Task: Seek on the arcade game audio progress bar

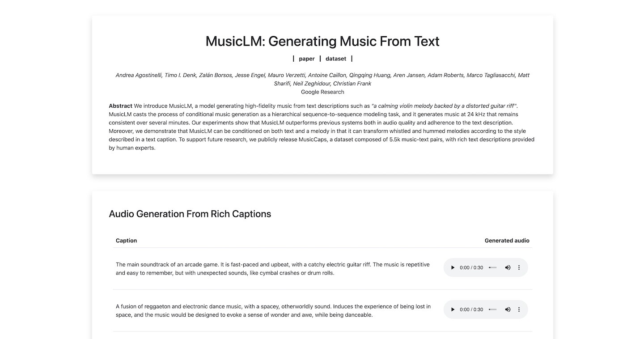Action: click(x=493, y=267)
